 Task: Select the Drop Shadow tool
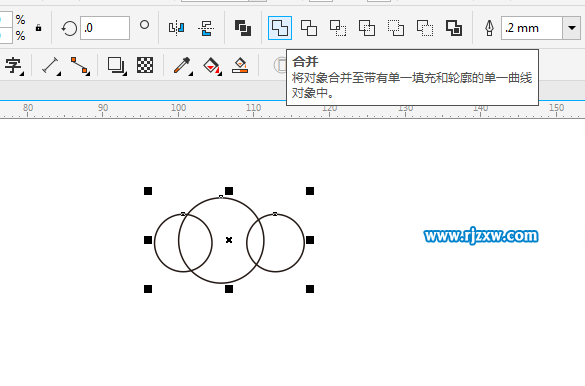(x=117, y=66)
